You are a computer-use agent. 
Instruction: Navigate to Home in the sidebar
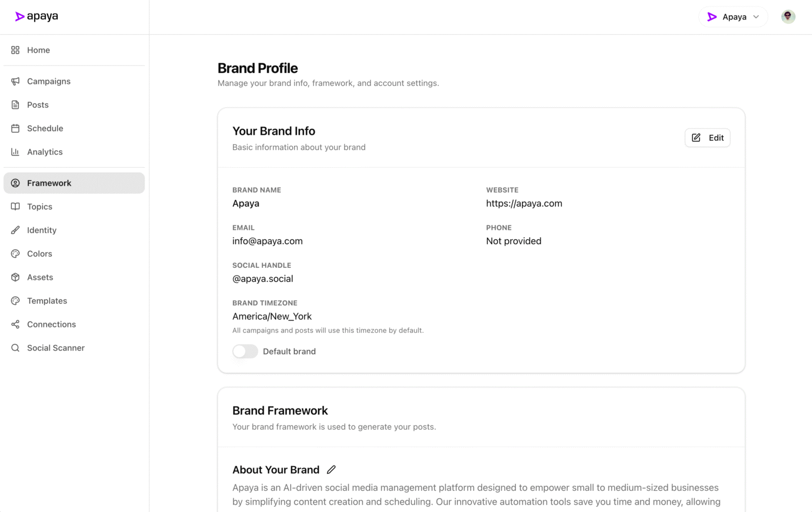tap(38, 50)
